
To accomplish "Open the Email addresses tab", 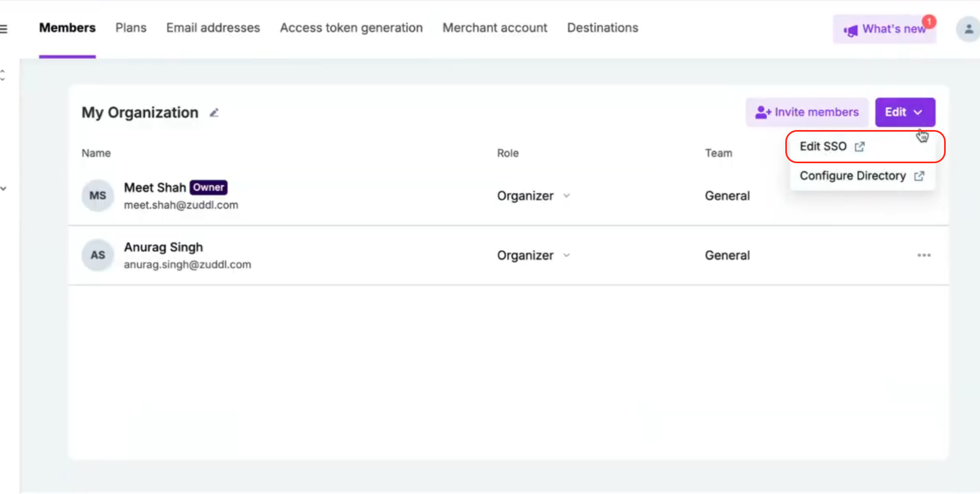I will pyautogui.click(x=213, y=28).
